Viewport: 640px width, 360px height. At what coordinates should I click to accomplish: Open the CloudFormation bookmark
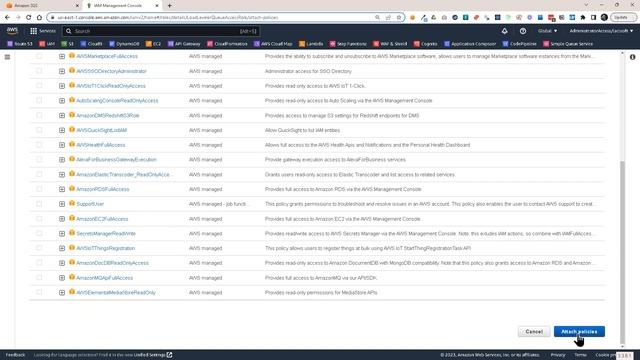click(x=227, y=44)
